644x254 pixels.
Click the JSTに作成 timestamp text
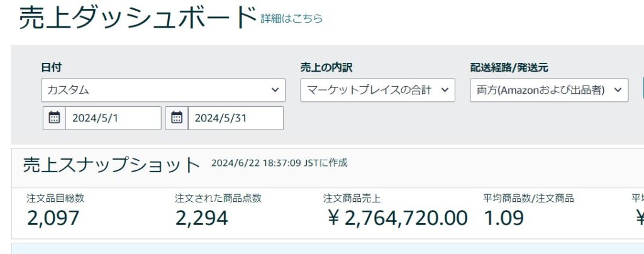coord(279,163)
